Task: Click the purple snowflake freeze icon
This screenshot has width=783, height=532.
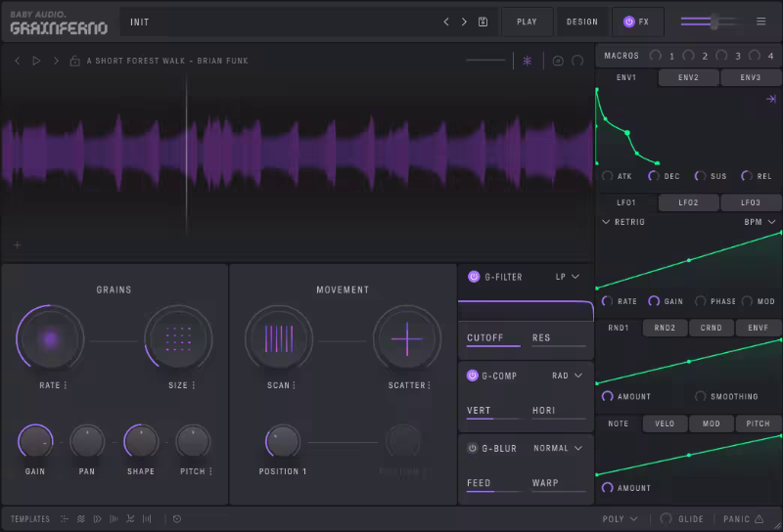Action: click(528, 61)
